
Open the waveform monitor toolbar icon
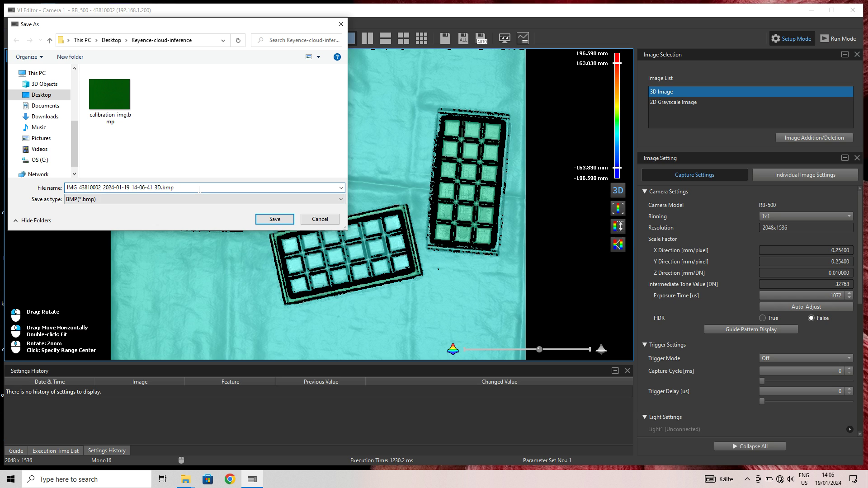[x=505, y=38]
